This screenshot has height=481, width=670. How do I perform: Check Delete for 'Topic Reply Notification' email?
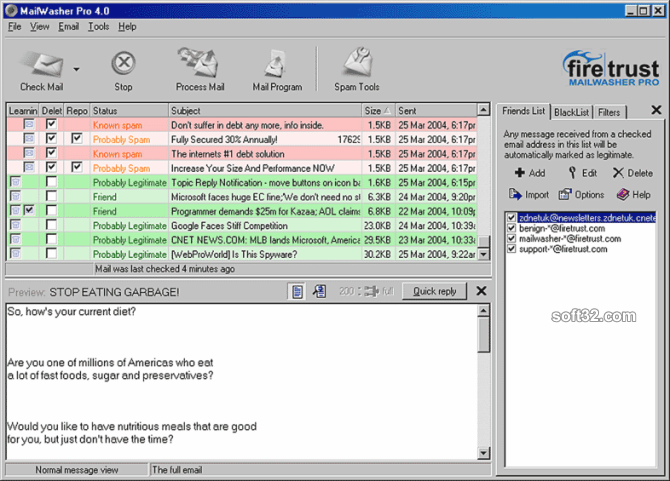click(x=51, y=182)
